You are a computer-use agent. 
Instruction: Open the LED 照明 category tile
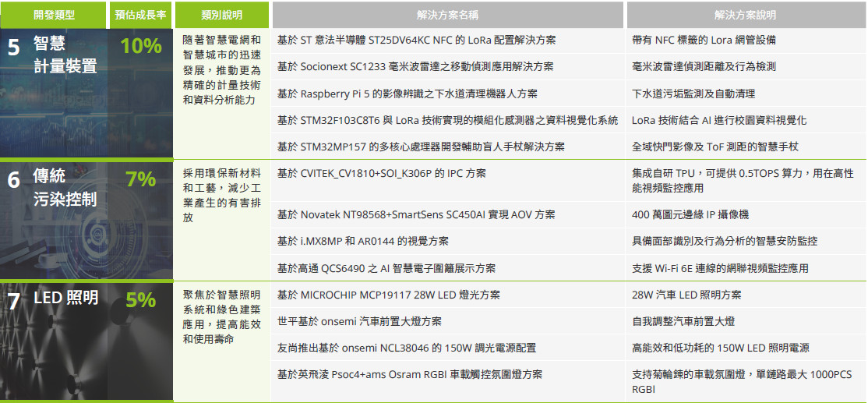[x=65, y=298]
